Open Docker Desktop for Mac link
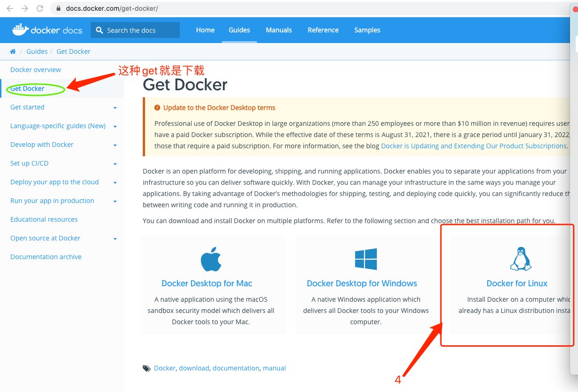 pyautogui.click(x=207, y=283)
